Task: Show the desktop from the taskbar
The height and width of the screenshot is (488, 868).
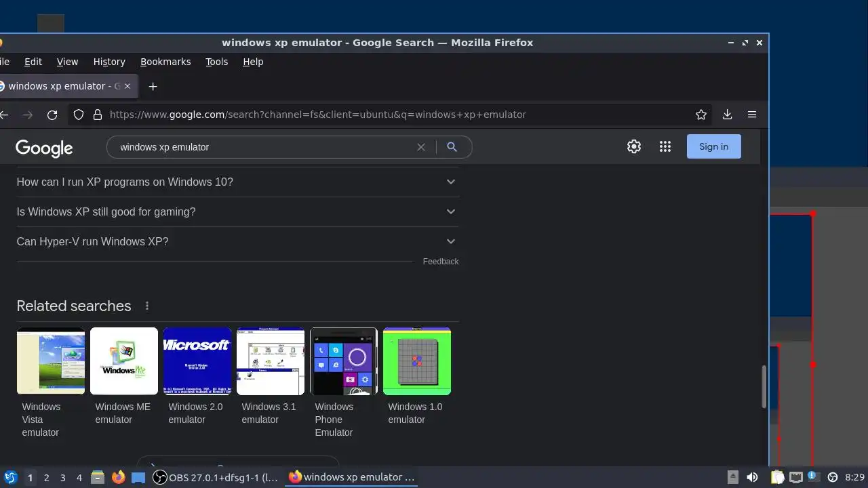Action: 138,477
